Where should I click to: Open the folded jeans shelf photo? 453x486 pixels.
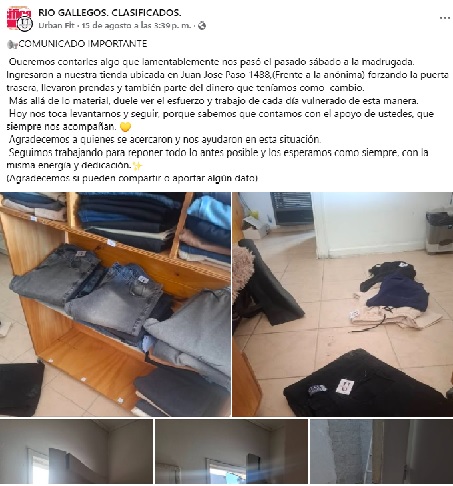pos(115,304)
